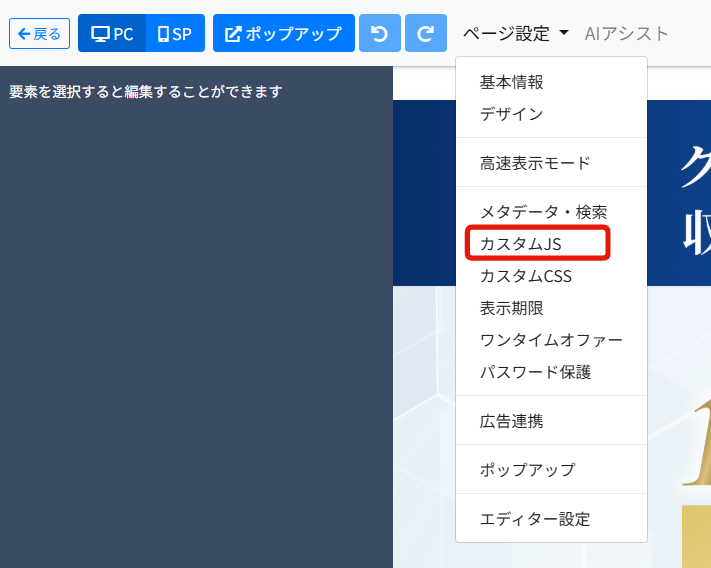Open メタデータ・検索 settings
This screenshot has height=568, width=711.
point(543,212)
